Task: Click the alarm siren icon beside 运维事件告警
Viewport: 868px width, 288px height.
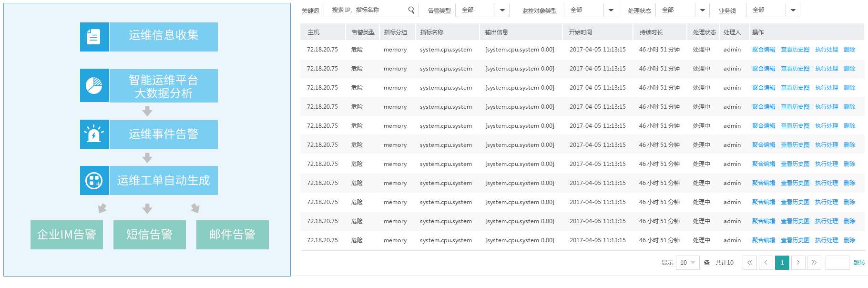Action: pyautogui.click(x=94, y=134)
